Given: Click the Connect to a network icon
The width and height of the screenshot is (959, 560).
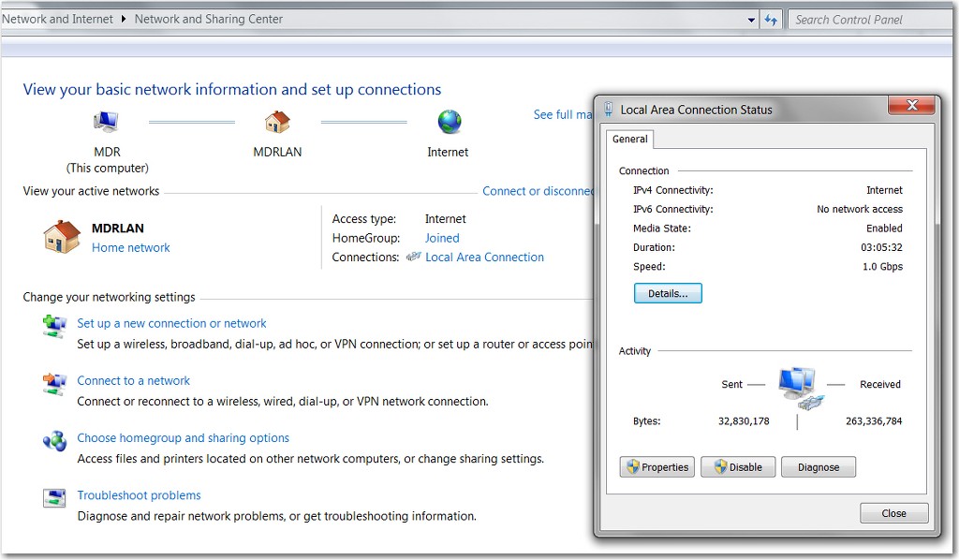Looking at the screenshot, I should click(x=54, y=384).
